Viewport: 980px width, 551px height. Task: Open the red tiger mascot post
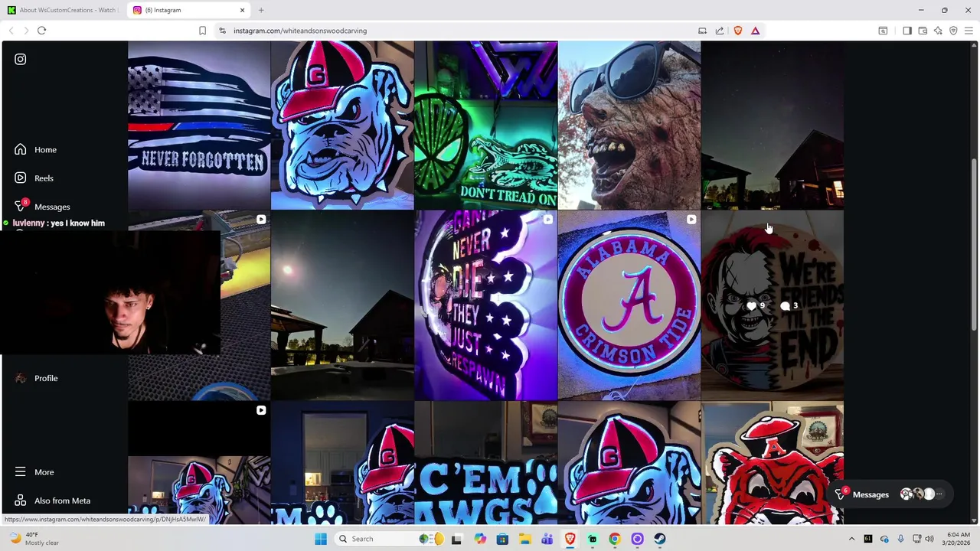click(x=773, y=463)
